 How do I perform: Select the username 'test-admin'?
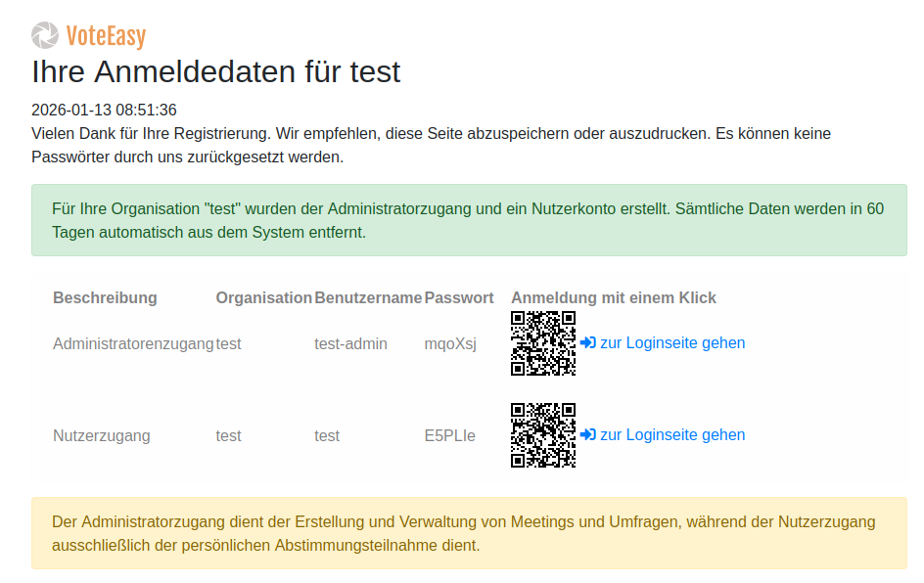[x=348, y=343]
